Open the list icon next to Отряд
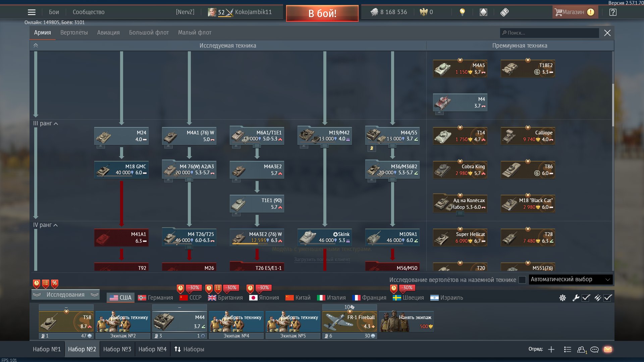The width and height of the screenshot is (644, 362). pyautogui.click(x=568, y=350)
